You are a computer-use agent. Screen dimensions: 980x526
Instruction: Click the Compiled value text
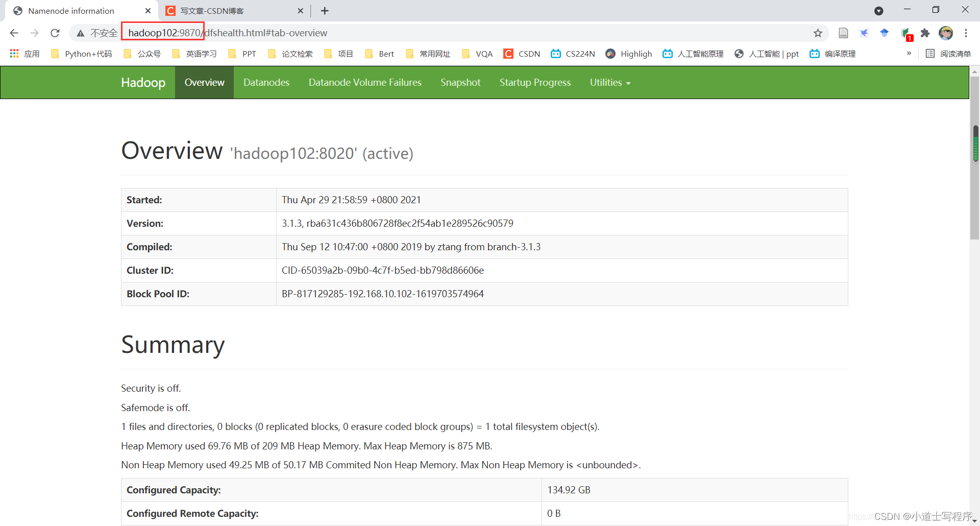click(x=411, y=247)
